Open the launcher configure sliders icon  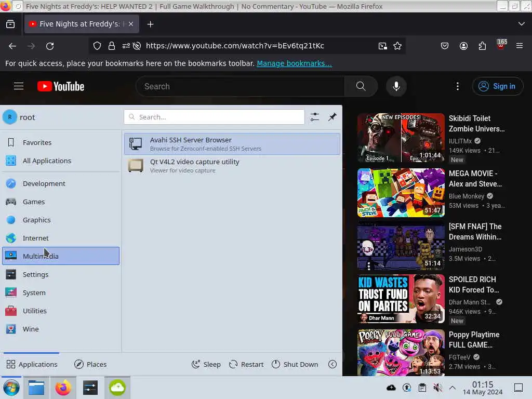(x=314, y=117)
